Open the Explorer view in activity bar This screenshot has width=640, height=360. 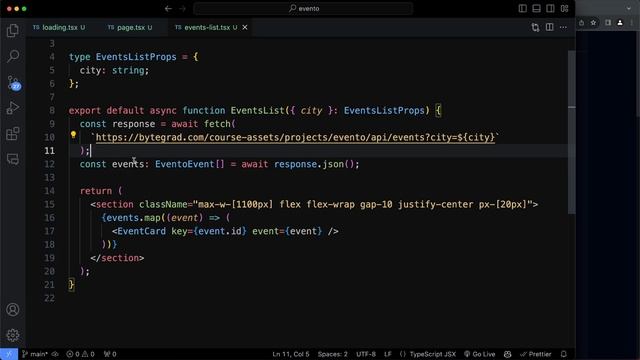[x=13, y=31]
